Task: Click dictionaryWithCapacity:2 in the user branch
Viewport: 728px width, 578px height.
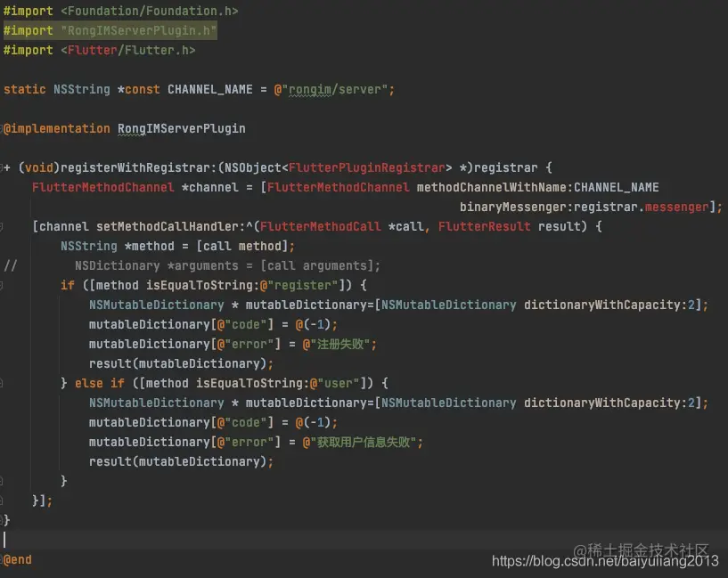Action: click(609, 403)
